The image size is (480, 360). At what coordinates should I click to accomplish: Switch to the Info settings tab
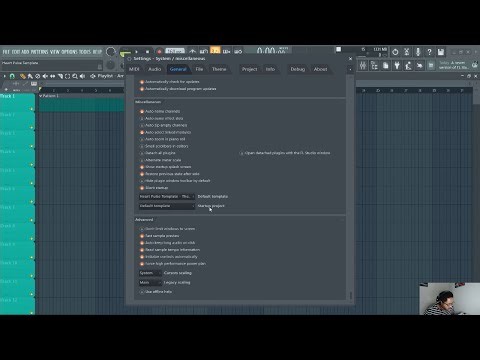[270, 69]
